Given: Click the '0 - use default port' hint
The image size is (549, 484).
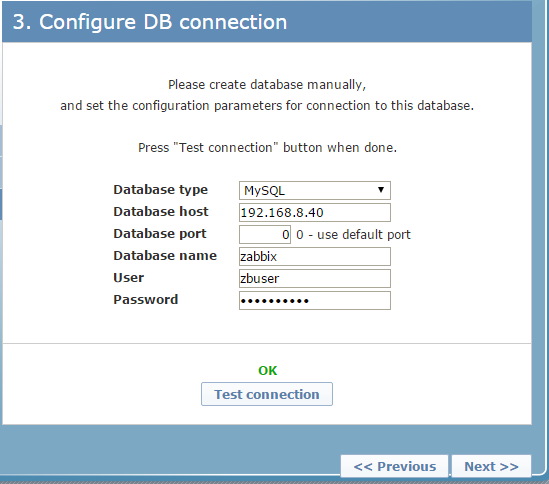Looking at the screenshot, I should [x=353, y=235].
